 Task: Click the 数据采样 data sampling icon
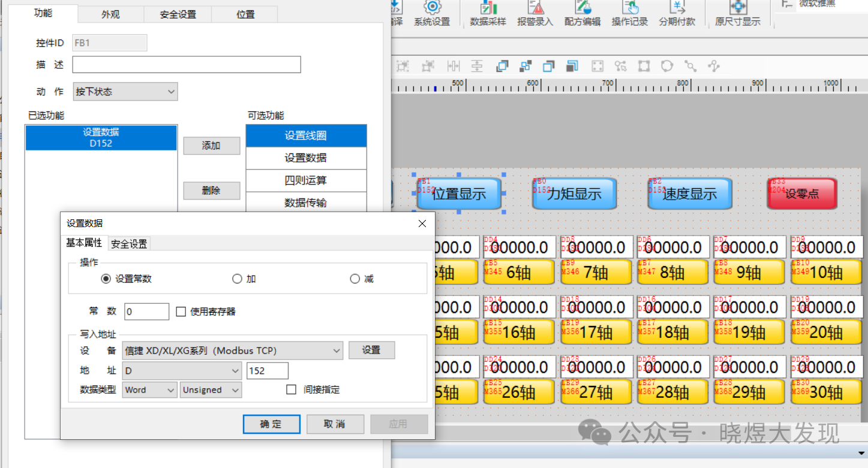coord(488,8)
